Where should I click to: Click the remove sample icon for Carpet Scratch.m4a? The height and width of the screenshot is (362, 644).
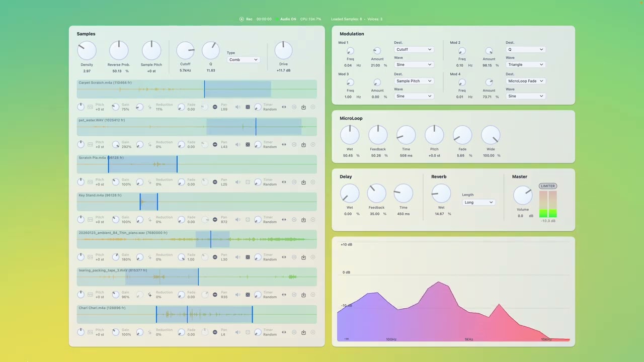(313, 107)
